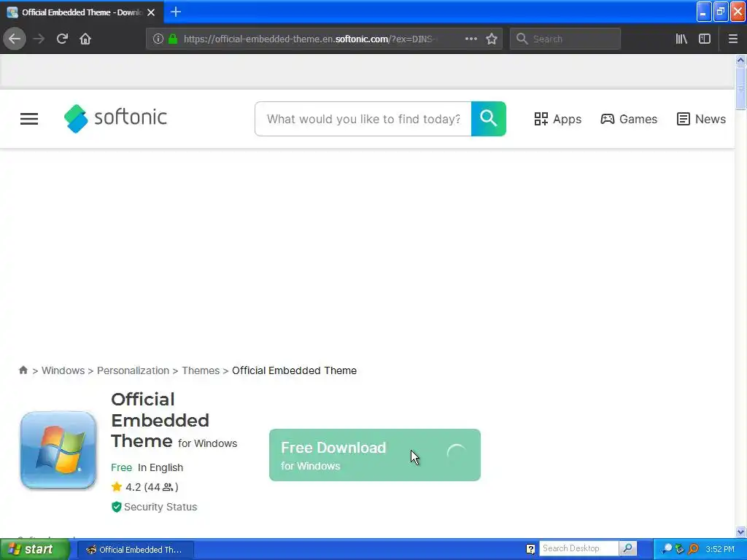This screenshot has height=560, width=747.
Task: Click the browser forward arrow
Action: click(39, 39)
